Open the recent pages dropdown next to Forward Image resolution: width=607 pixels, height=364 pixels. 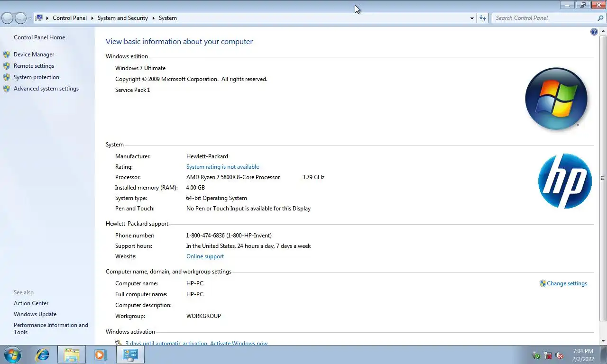(x=30, y=18)
